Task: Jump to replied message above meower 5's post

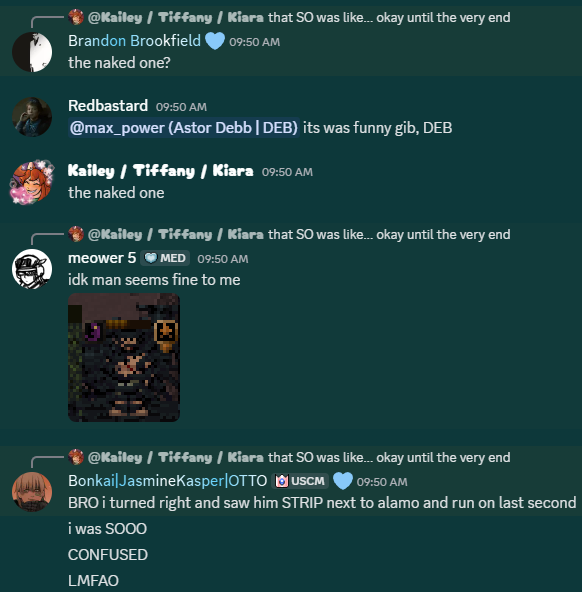Action: pos(299,234)
